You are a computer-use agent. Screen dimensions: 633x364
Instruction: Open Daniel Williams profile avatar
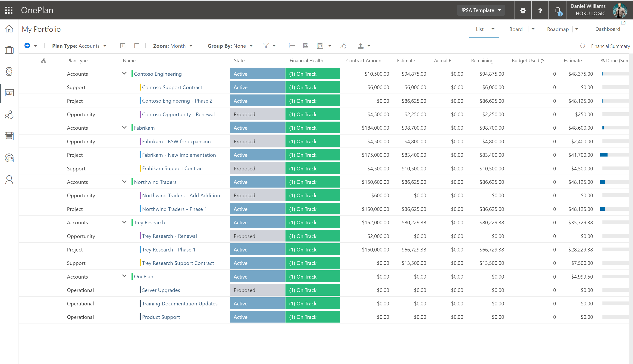(620, 10)
